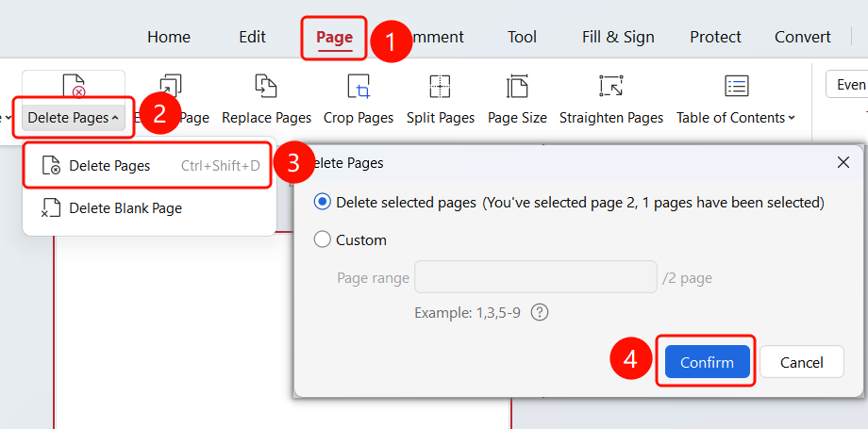Image resolution: width=868 pixels, height=429 pixels.
Task: Click the Straighten Pages label
Action: coord(611,118)
